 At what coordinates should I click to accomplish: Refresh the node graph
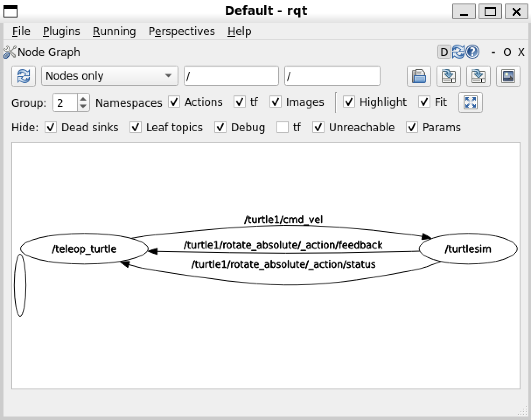click(x=23, y=76)
